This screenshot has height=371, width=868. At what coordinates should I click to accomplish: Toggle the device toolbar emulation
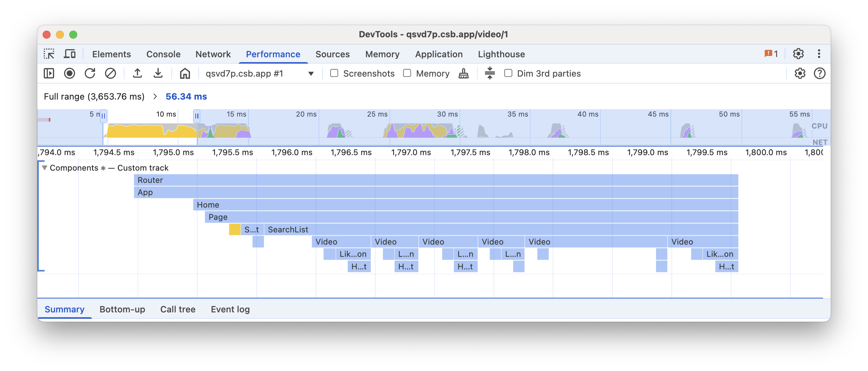[x=70, y=54]
